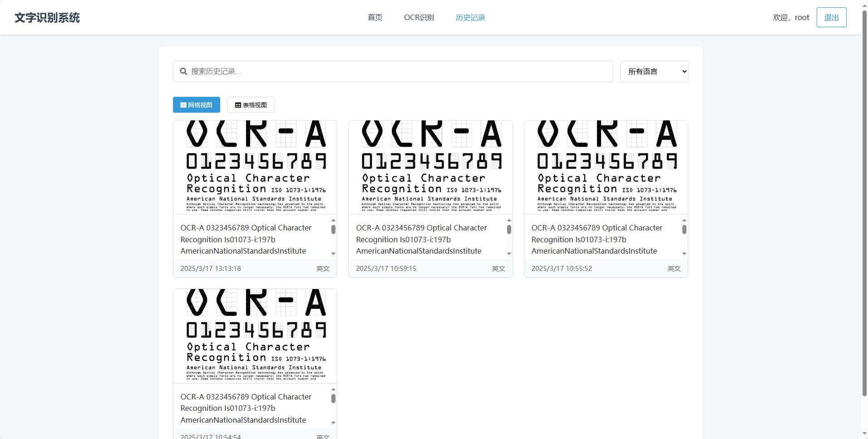Image resolution: width=868 pixels, height=439 pixels.
Task: Click the scrollbar thumb in 10:59:15 card
Action: [509, 229]
